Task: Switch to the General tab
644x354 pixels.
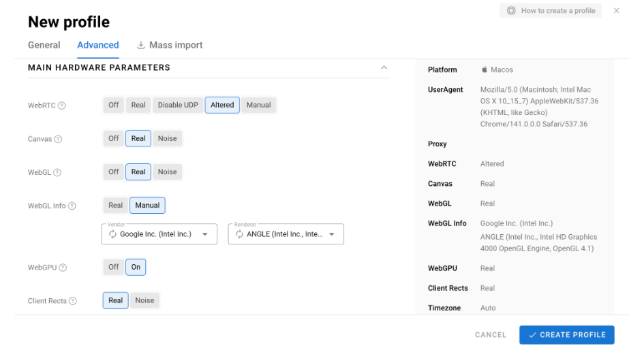Action: [x=44, y=45]
